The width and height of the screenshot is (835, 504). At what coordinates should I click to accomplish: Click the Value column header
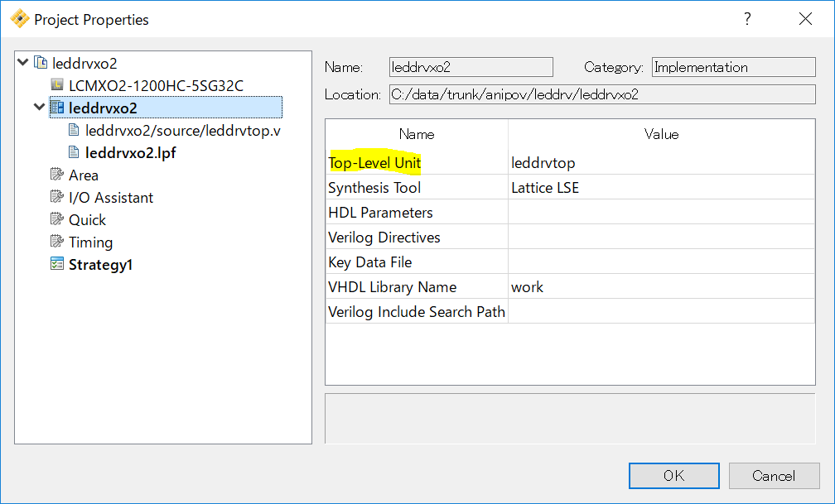(x=661, y=134)
